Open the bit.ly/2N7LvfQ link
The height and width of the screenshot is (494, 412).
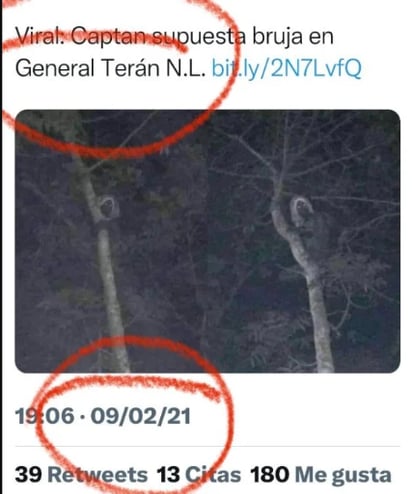point(287,69)
